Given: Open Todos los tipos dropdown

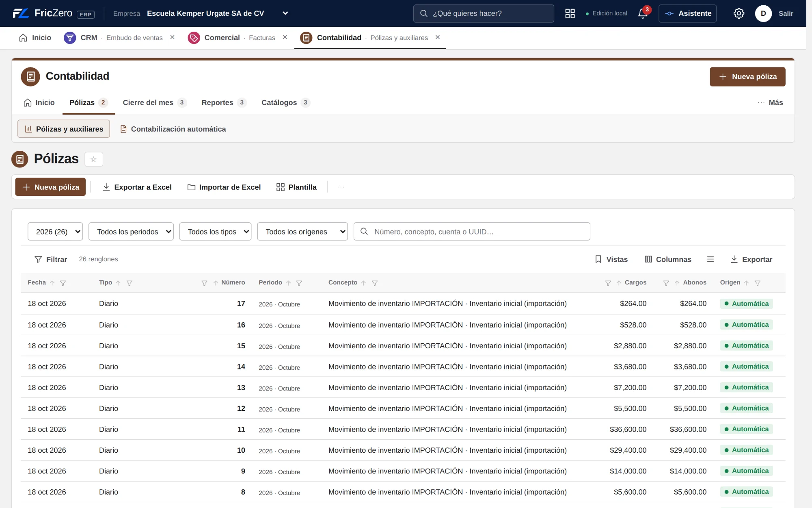Looking at the screenshot, I should pos(215,231).
